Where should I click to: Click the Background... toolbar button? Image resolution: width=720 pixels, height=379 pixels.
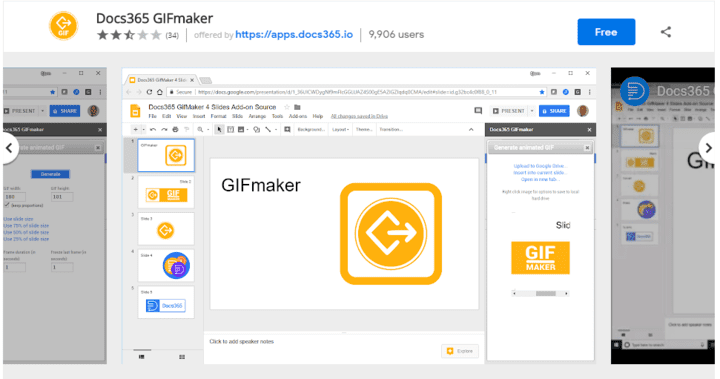coord(311,130)
